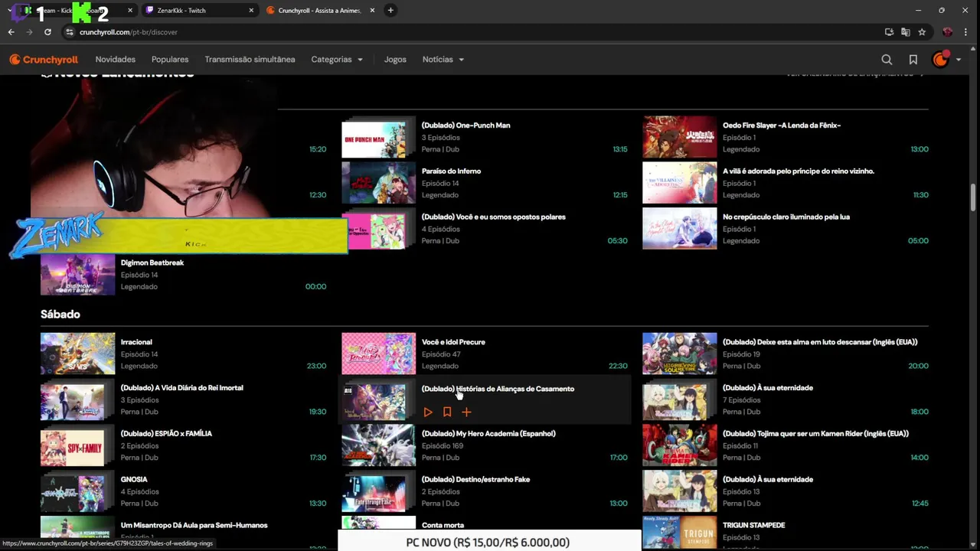Open the Chrome three-dot menu
Screen dimensions: 980x551
966,32
